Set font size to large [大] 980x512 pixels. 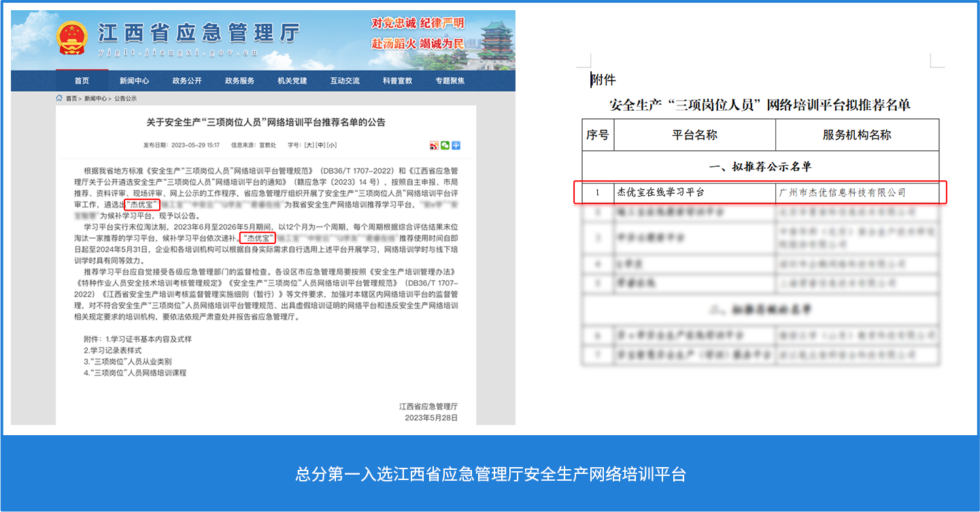[x=309, y=146]
